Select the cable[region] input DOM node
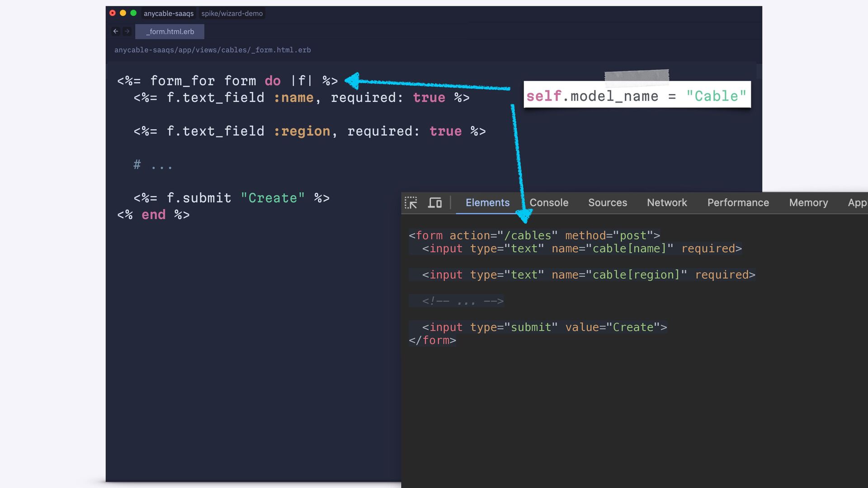Screen dimensions: 868x488 pyautogui.click(x=588, y=275)
